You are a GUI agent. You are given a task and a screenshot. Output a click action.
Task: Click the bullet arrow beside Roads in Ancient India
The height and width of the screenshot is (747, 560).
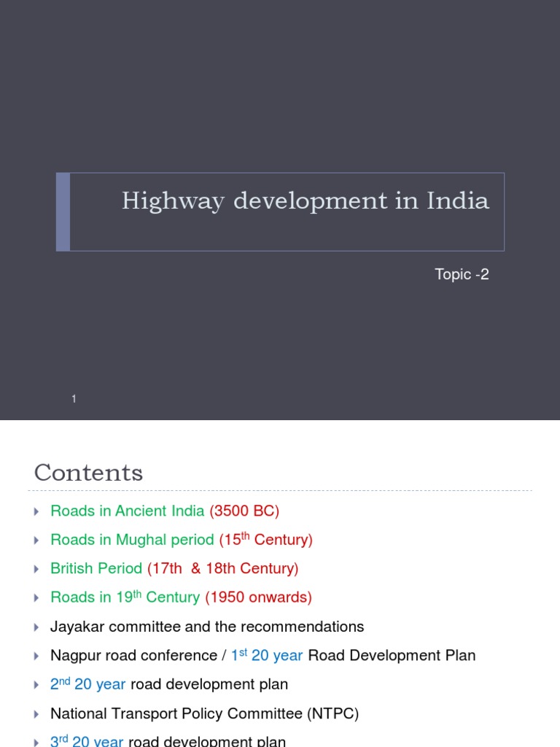(x=36, y=511)
